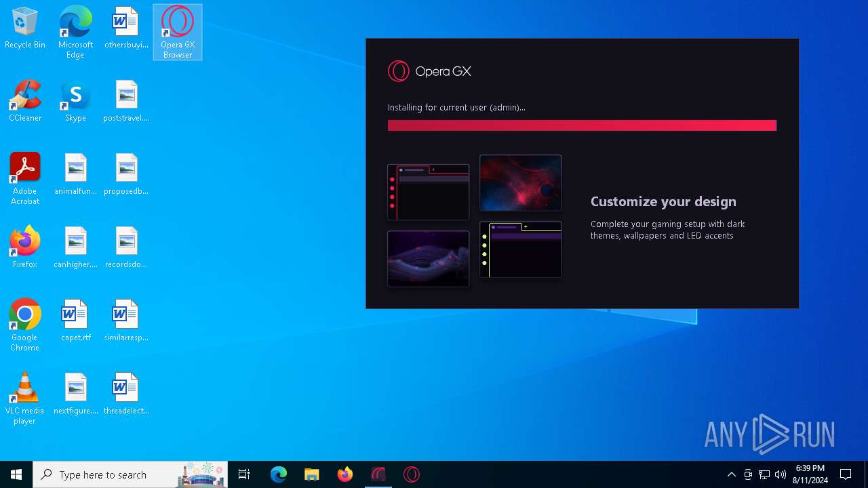Viewport: 868px width, 488px height.
Task: Select the poststravel... image file icon
Action: tap(126, 102)
